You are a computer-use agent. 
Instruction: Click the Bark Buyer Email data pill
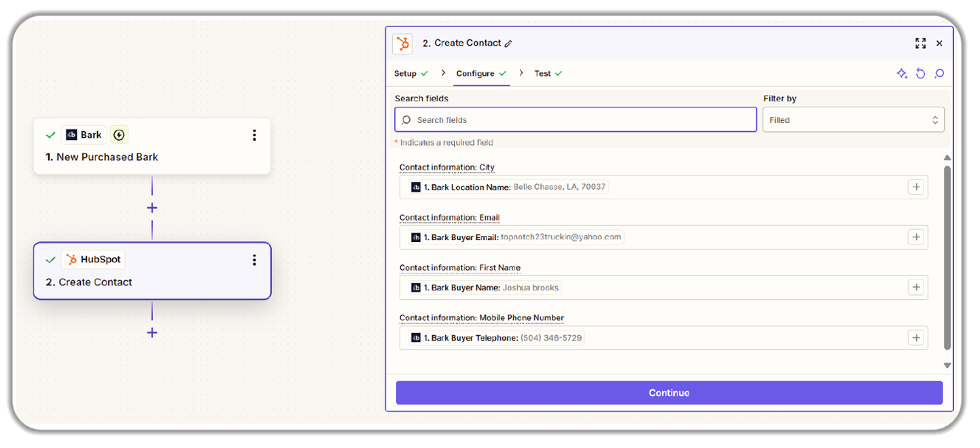[x=517, y=237]
